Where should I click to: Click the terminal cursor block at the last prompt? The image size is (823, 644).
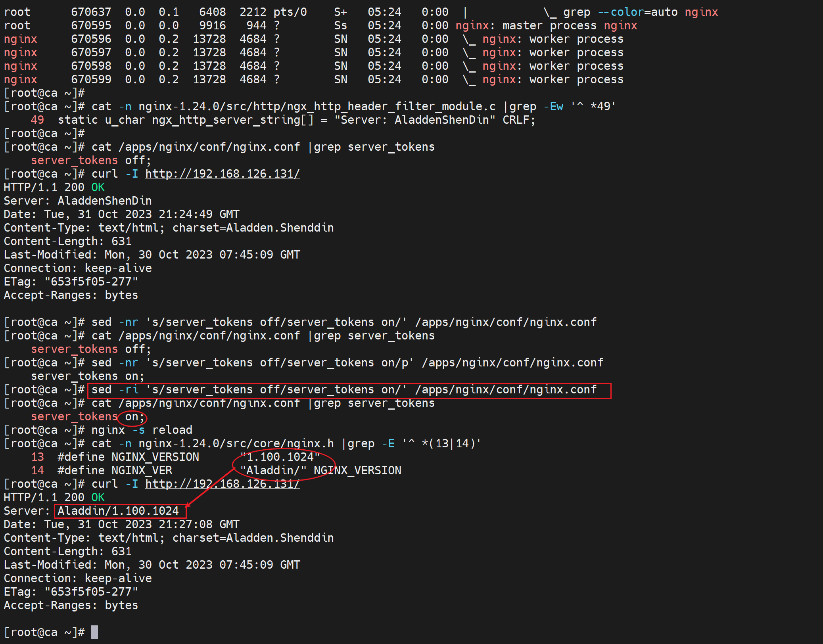(x=94, y=632)
